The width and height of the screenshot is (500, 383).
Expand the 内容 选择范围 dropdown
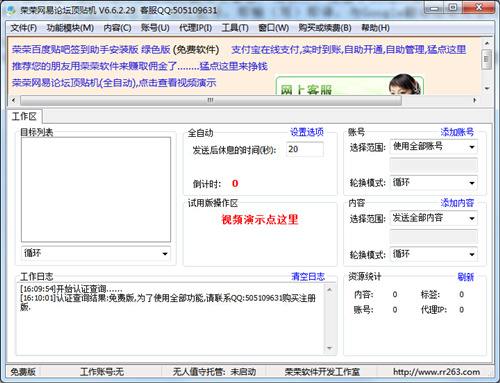472,218
